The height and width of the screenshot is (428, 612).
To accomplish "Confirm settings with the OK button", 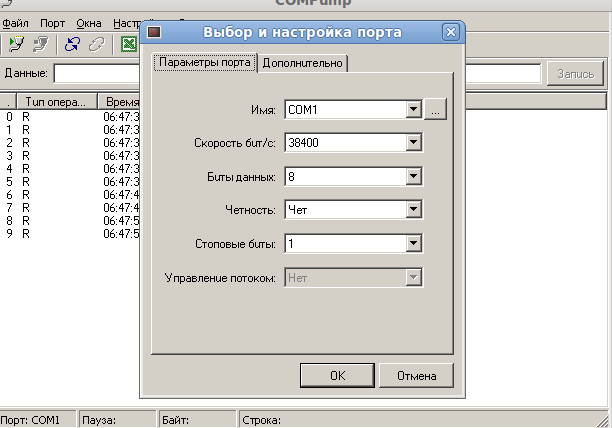I will (x=337, y=375).
